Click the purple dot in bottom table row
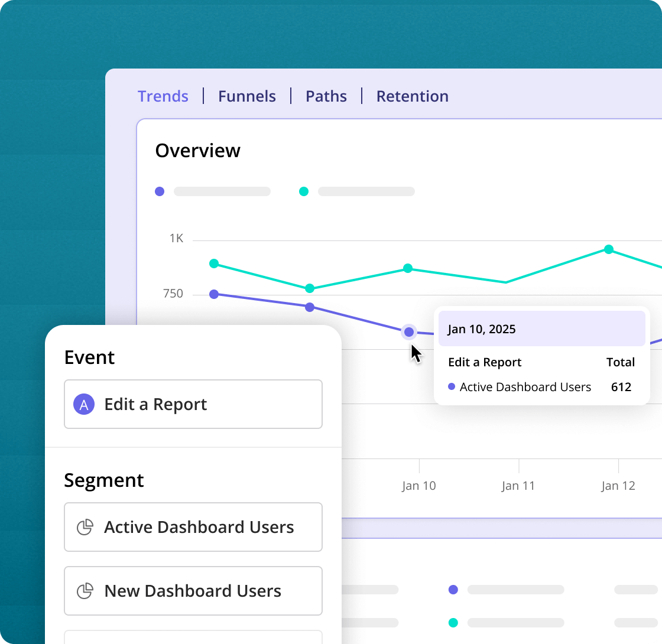 click(453, 590)
